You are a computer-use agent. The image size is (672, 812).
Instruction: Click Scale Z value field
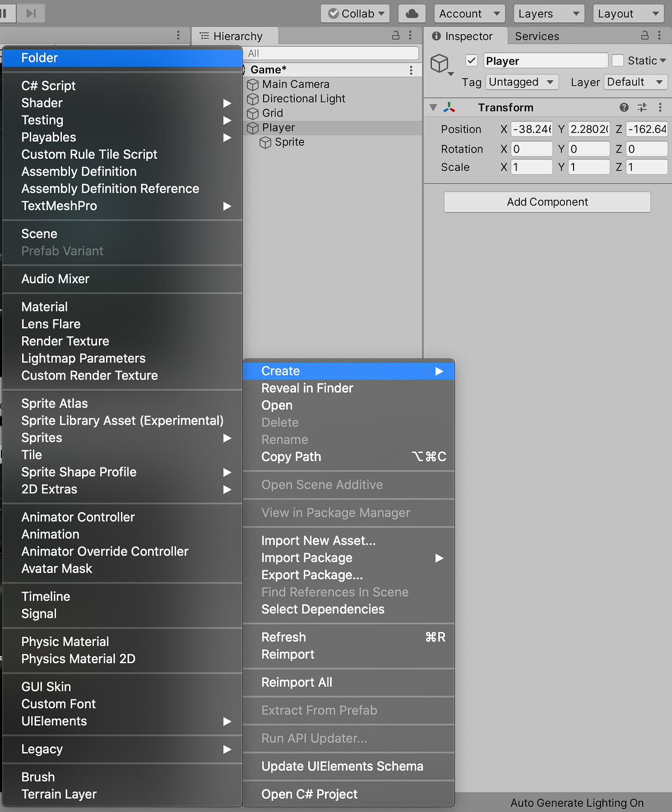647,167
